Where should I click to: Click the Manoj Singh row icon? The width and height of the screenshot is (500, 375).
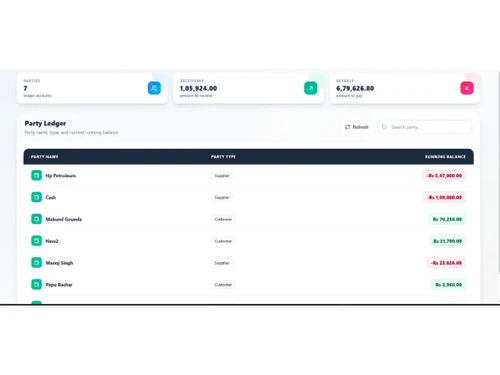36,263
